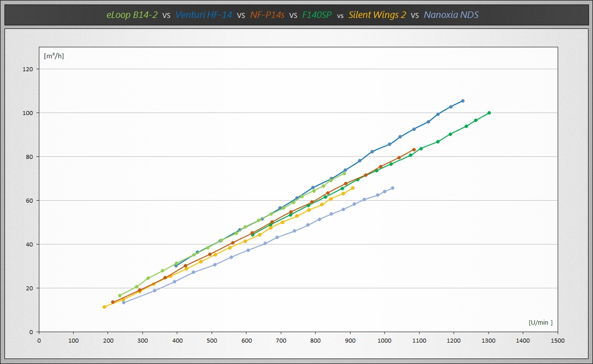Click the final green F140SP data point at 1300 U/min
593x364 pixels.
click(x=489, y=113)
